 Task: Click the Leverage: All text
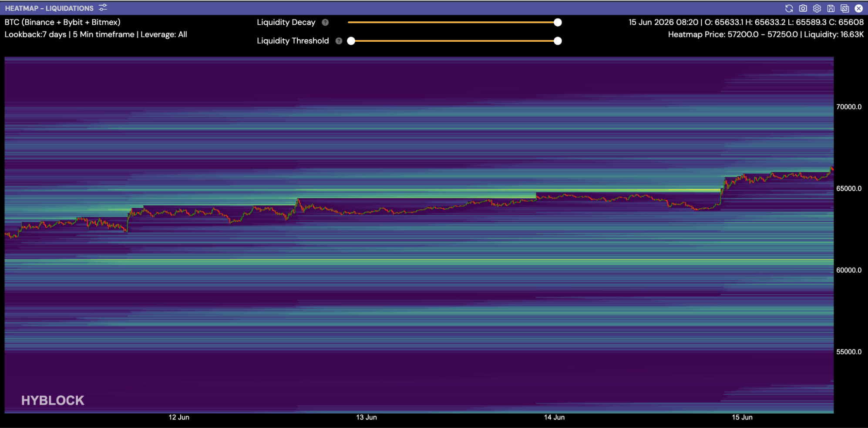click(x=164, y=34)
